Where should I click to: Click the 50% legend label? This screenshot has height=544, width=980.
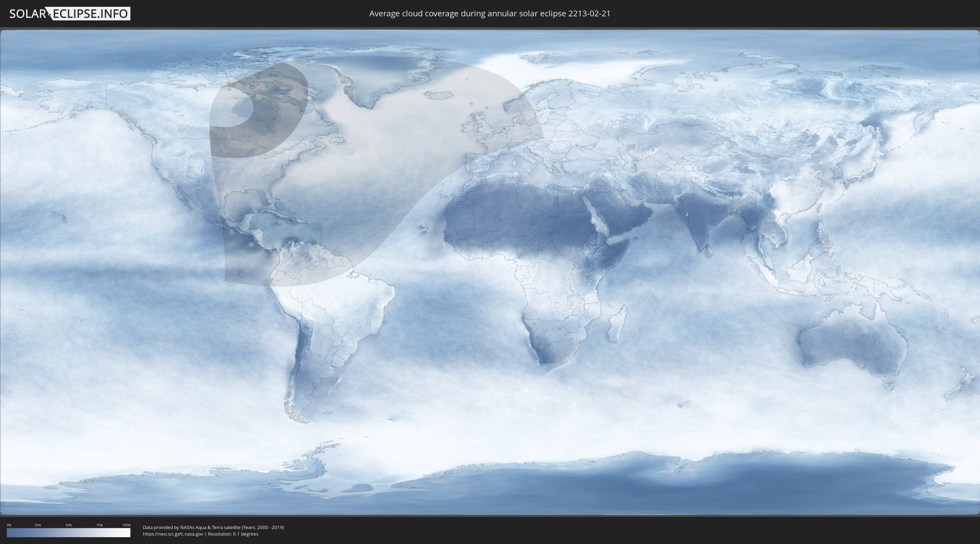tap(69, 525)
